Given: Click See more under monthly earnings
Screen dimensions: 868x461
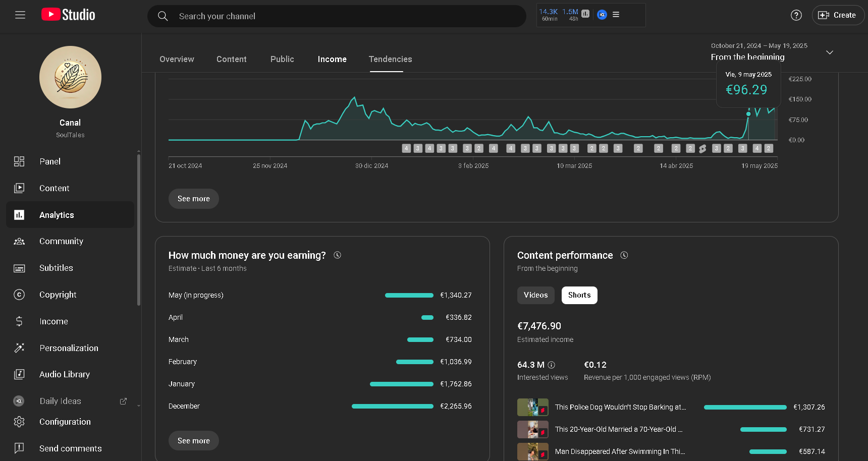Looking at the screenshot, I should (193, 440).
